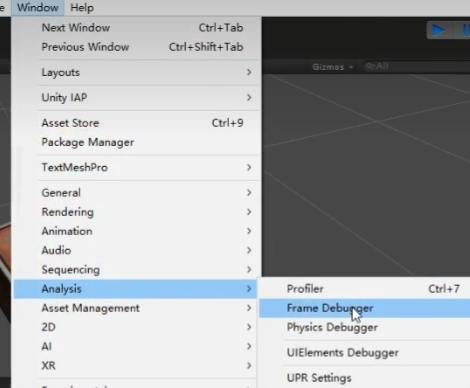Expand the Layouts submenu

135,72
